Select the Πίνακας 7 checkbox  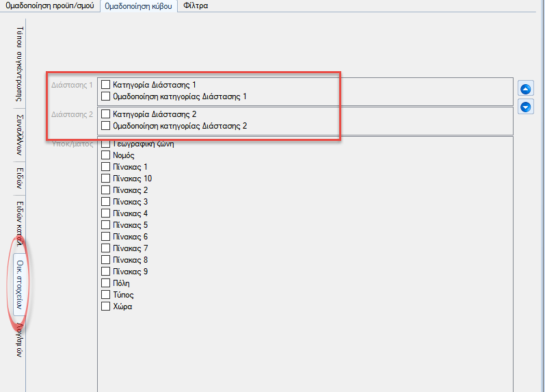pos(106,248)
